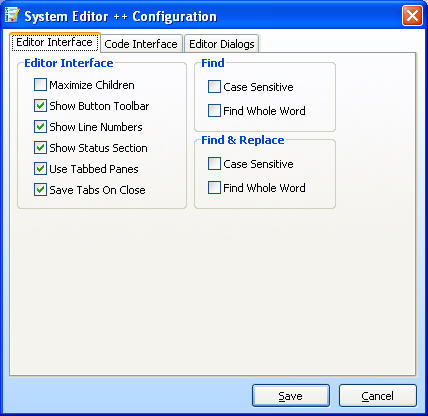Turn off Use Tabbed Panes
The width and height of the screenshot is (428, 416).
[40, 169]
